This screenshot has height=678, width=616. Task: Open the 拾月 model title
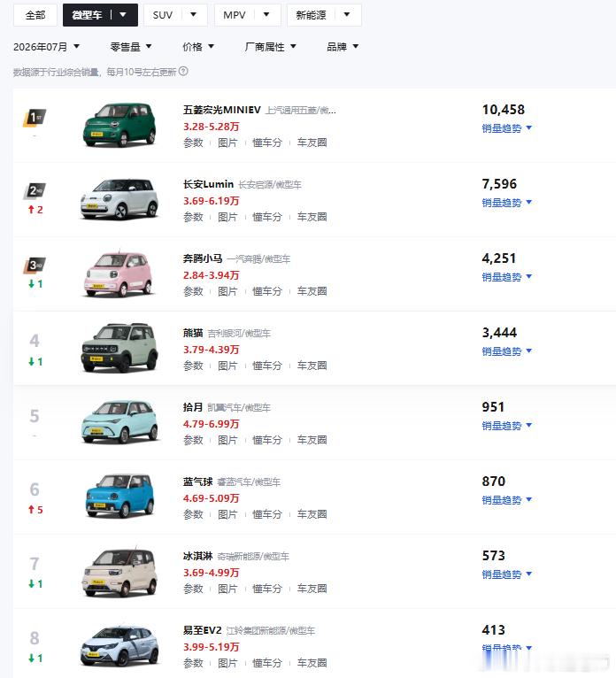193,407
